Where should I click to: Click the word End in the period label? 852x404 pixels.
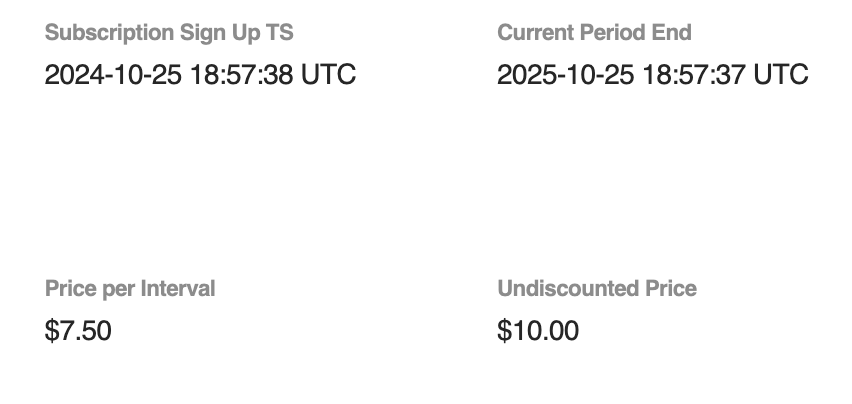point(672,32)
